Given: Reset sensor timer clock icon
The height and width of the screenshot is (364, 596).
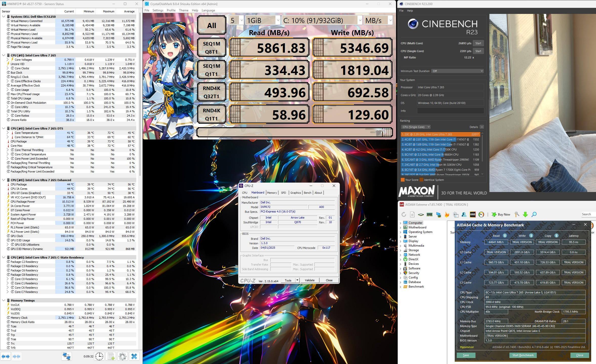Looking at the screenshot, I should [x=99, y=356].
